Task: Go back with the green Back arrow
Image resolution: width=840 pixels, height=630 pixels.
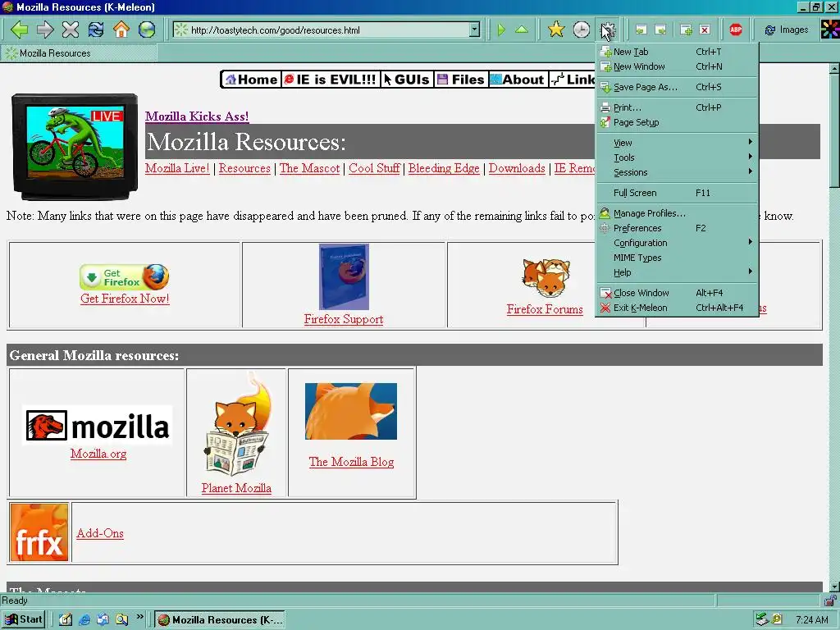Action: tap(20, 30)
